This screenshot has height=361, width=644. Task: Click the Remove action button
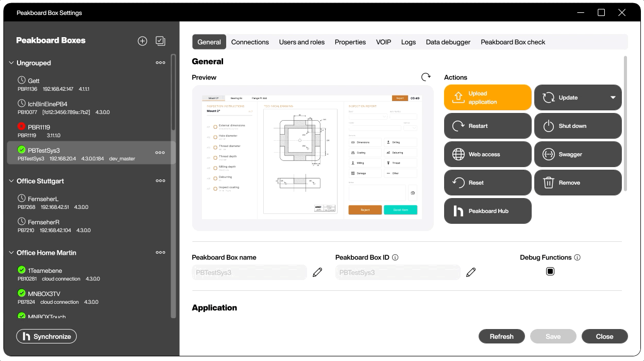pos(578,183)
